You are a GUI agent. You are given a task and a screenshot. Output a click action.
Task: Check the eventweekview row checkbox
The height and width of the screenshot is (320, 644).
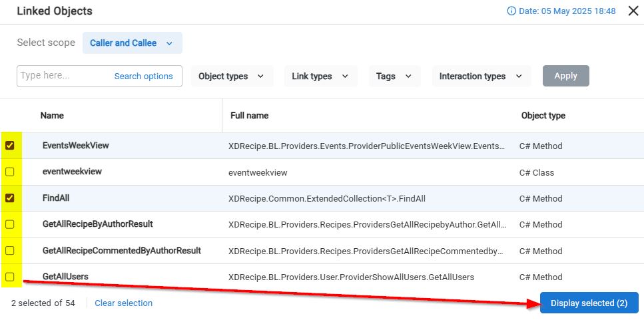coord(10,172)
